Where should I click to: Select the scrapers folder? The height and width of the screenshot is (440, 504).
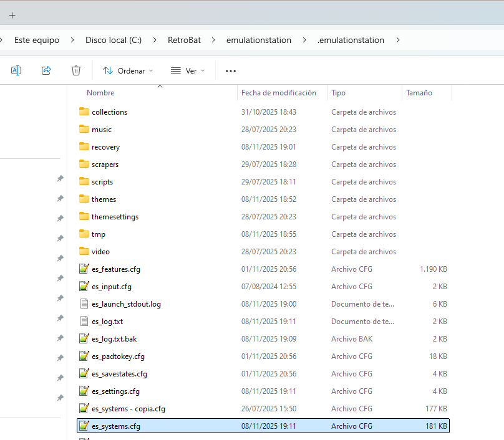tap(105, 165)
